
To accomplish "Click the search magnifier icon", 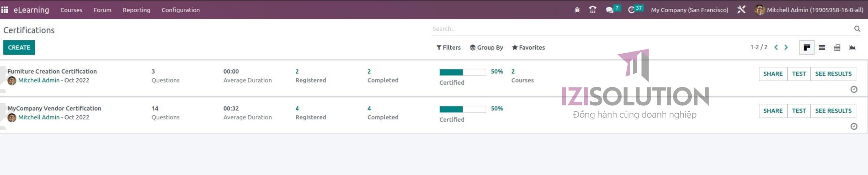I will pos(857,29).
